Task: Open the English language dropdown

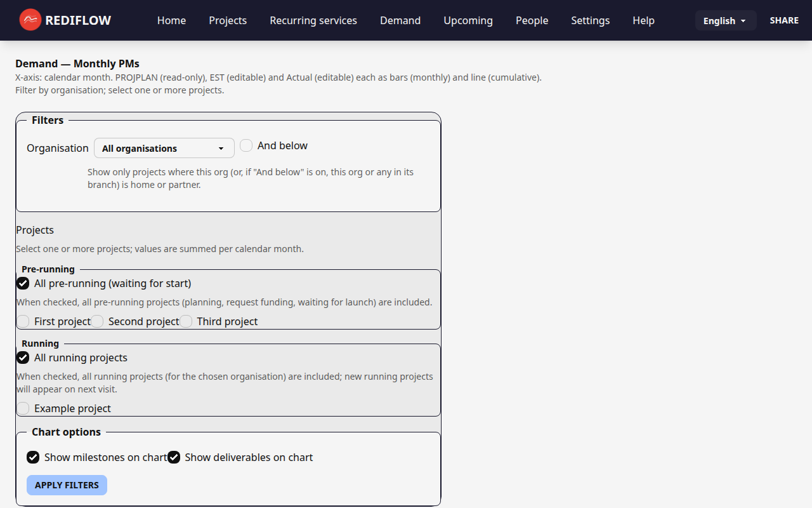Action: 725,20
